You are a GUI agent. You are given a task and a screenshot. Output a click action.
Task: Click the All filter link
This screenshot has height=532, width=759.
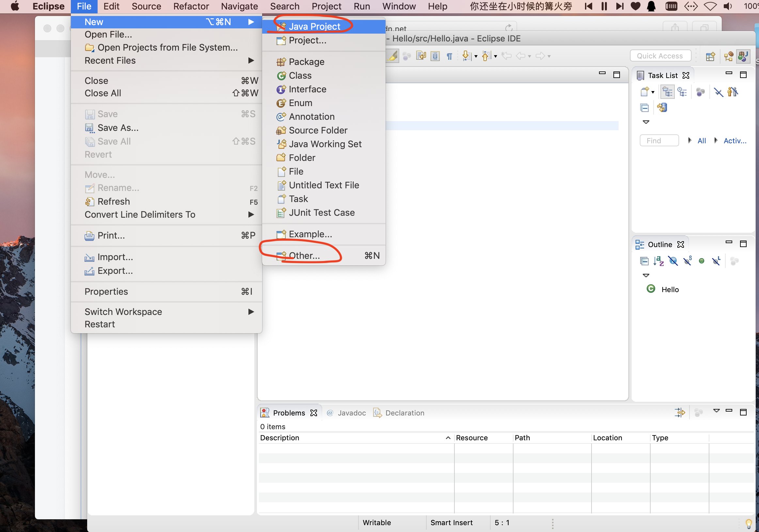click(702, 141)
